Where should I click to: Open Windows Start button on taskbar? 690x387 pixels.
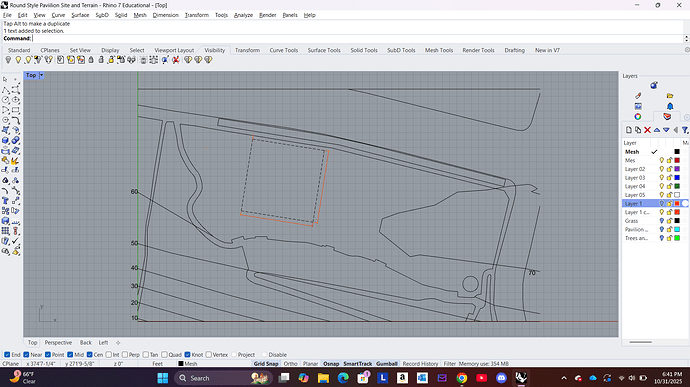coord(162,378)
